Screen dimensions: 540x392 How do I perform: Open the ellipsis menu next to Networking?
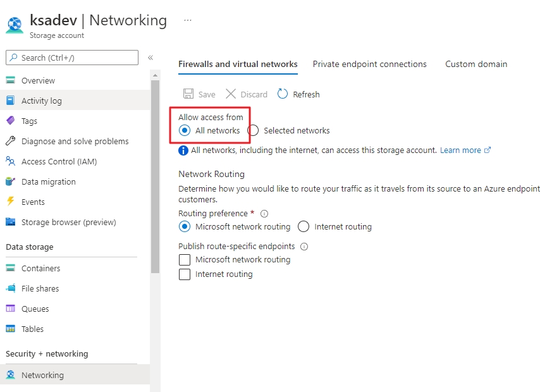click(x=187, y=20)
